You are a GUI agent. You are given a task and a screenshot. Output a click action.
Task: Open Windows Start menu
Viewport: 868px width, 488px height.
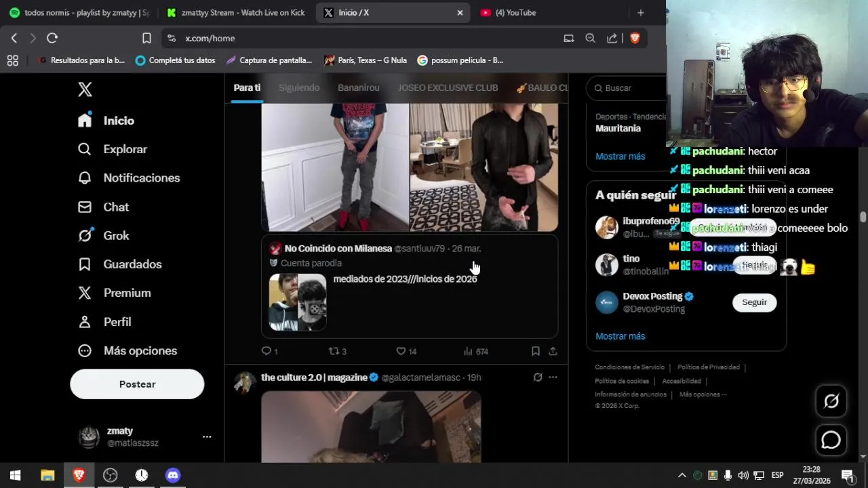[x=15, y=475]
